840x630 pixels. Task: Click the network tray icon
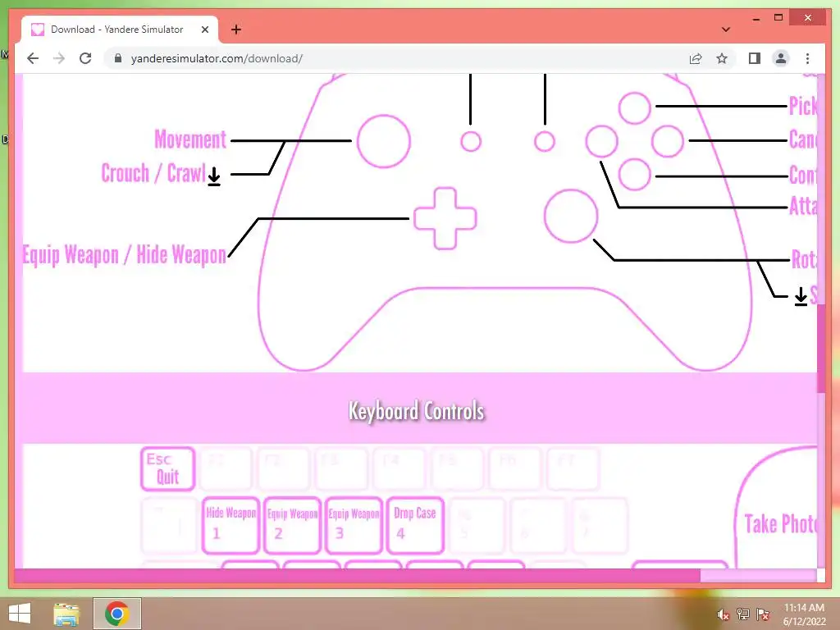click(x=743, y=614)
